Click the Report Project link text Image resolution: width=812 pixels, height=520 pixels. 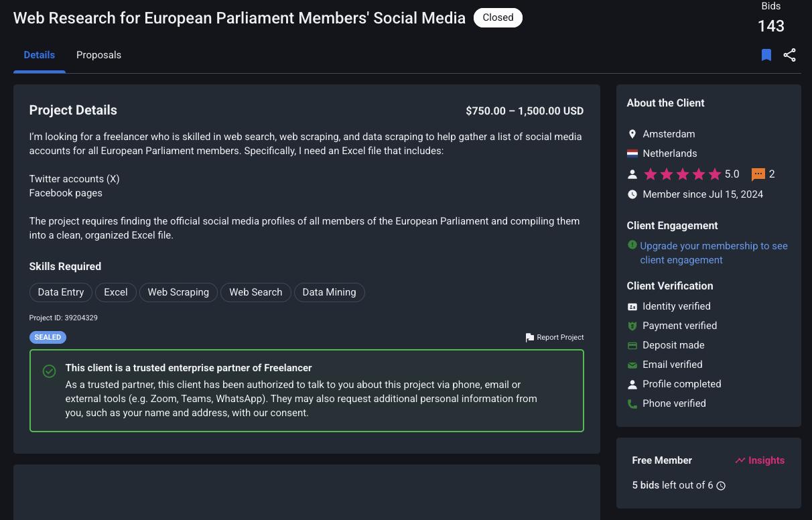(560, 338)
